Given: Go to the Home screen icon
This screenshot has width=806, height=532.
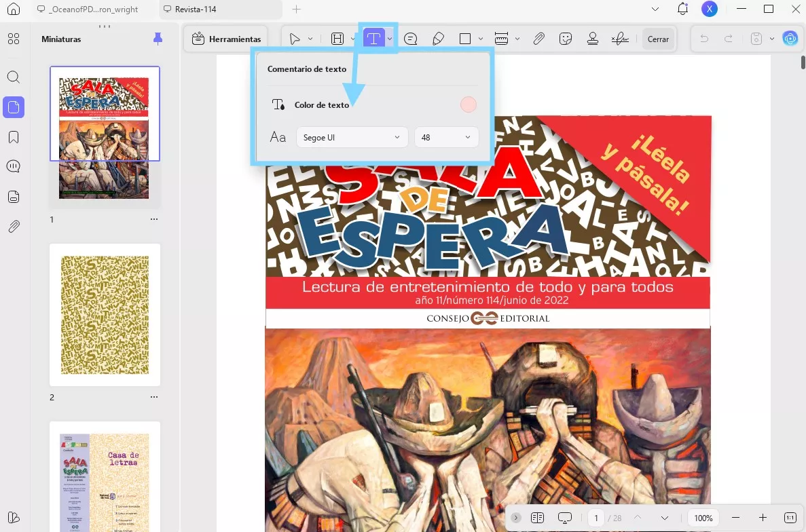Looking at the screenshot, I should 14,9.
